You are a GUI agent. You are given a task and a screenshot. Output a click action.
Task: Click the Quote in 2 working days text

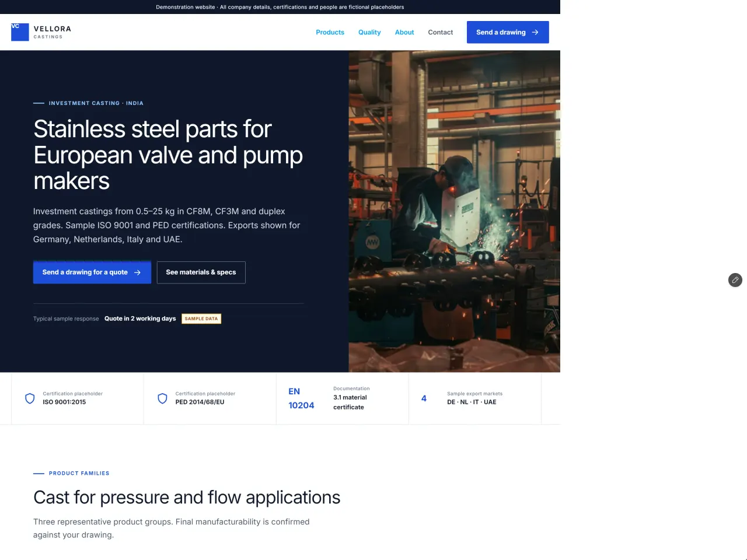[x=140, y=318]
